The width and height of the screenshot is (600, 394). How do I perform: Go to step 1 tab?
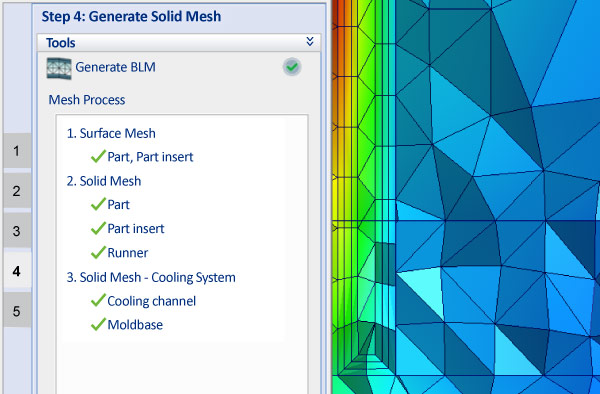tap(16, 151)
